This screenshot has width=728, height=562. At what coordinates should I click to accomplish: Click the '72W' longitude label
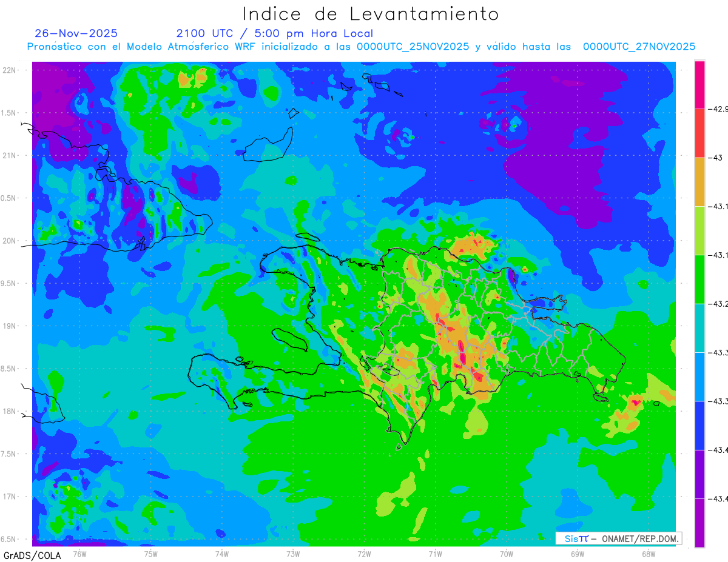tap(364, 554)
